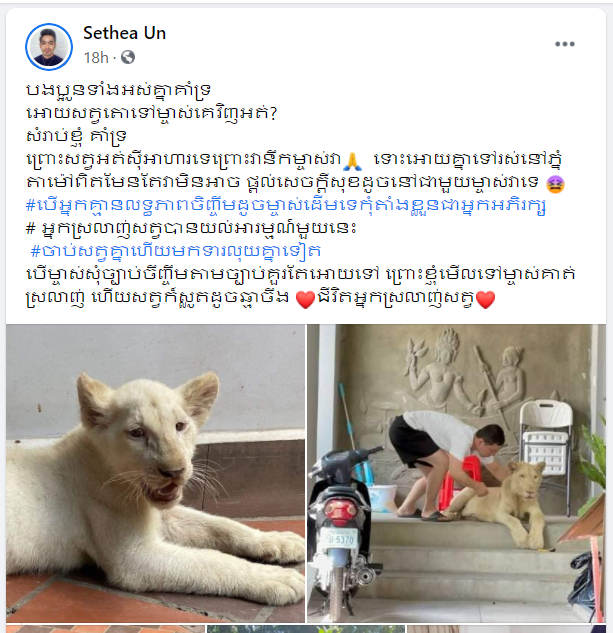Open the second blue hashtag starting with #ចាប់
The image size is (613, 633).
[x=176, y=251]
